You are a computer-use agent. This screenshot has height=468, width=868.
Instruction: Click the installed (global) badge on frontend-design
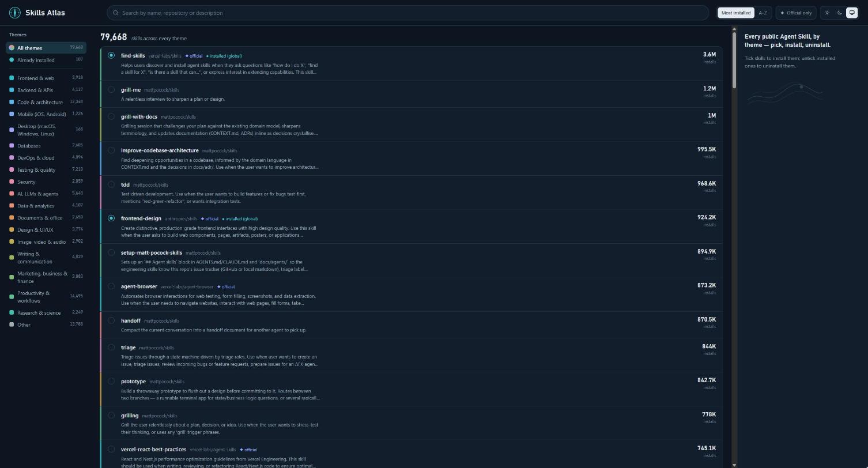240,219
